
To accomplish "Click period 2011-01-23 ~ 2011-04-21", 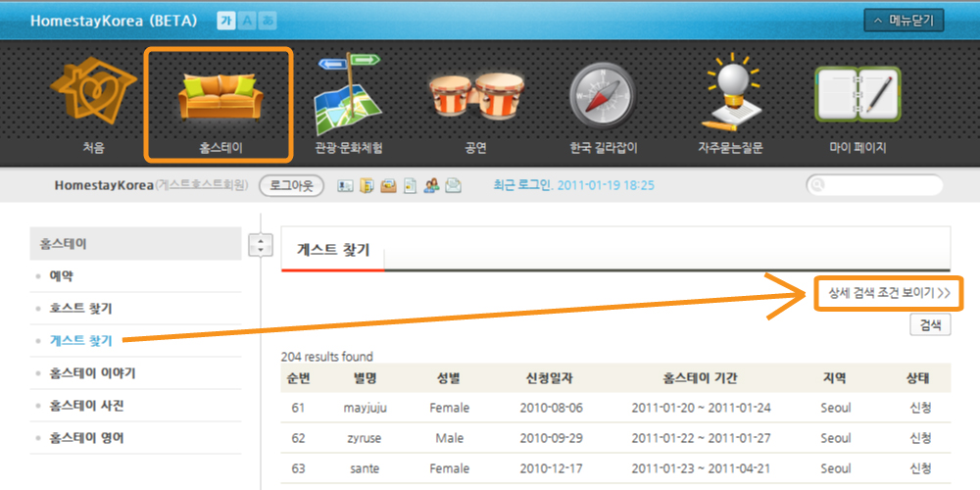I will point(701,468).
